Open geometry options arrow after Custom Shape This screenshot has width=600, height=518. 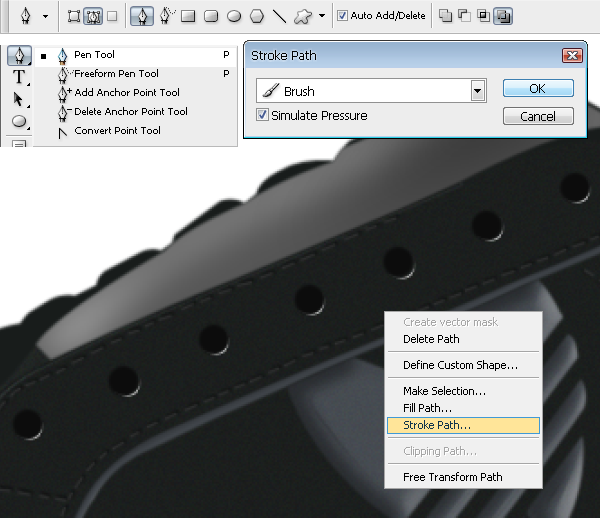pyautogui.click(x=322, y=16)
